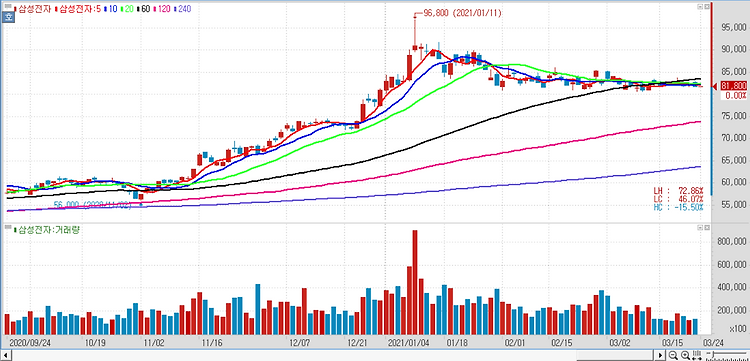Click the 400,000 volume axis label
Screen dimensions: 750x361
pyautogui.click(x=731, y=288)
